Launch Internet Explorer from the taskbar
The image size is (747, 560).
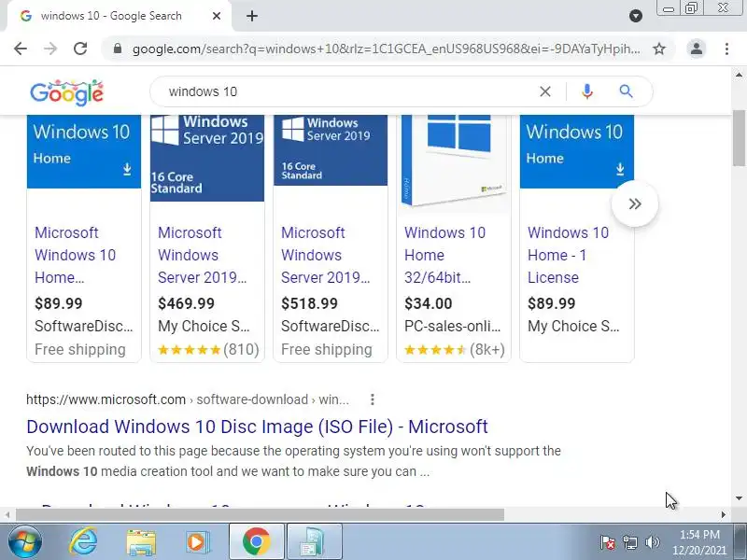83,542
